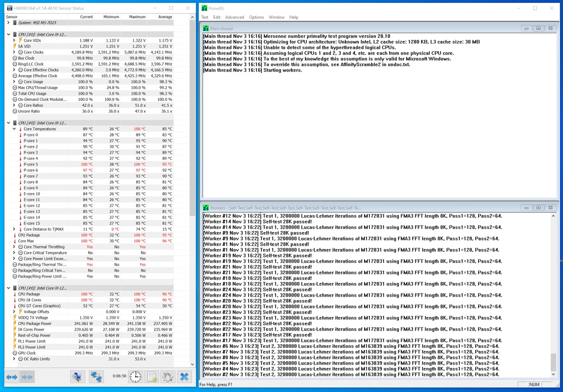Click the Workers window icon
The image size is (563, 392).
point(206,208)
